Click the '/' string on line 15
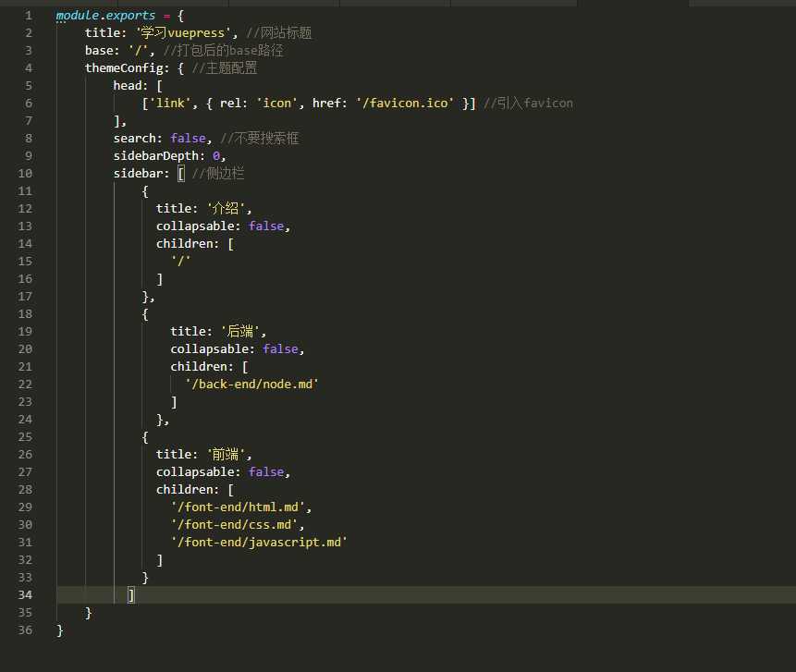This screenshot has width=796, height=672. (x=180, y=262)
